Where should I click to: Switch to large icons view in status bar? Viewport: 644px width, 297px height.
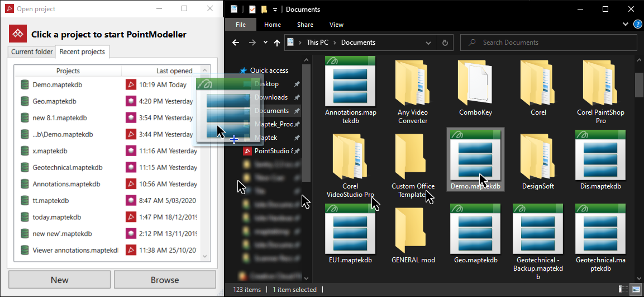pyautogui.click(x=636, y=289)
